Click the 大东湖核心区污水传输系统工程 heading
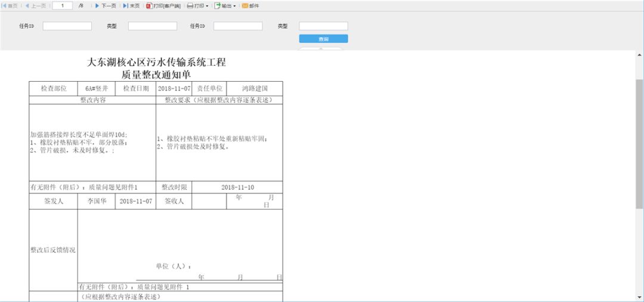This screenshot has width=644, height=302. click(x=156, y=63)
